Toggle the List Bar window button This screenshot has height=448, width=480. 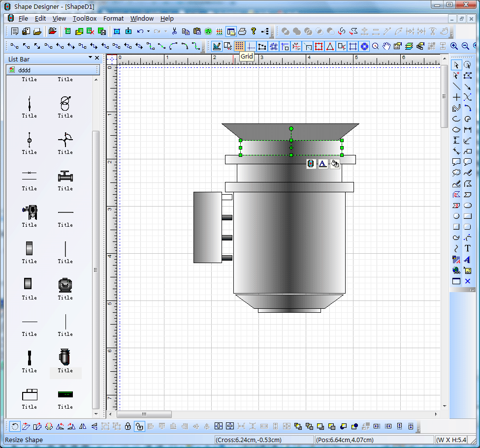tap(231, 31)
